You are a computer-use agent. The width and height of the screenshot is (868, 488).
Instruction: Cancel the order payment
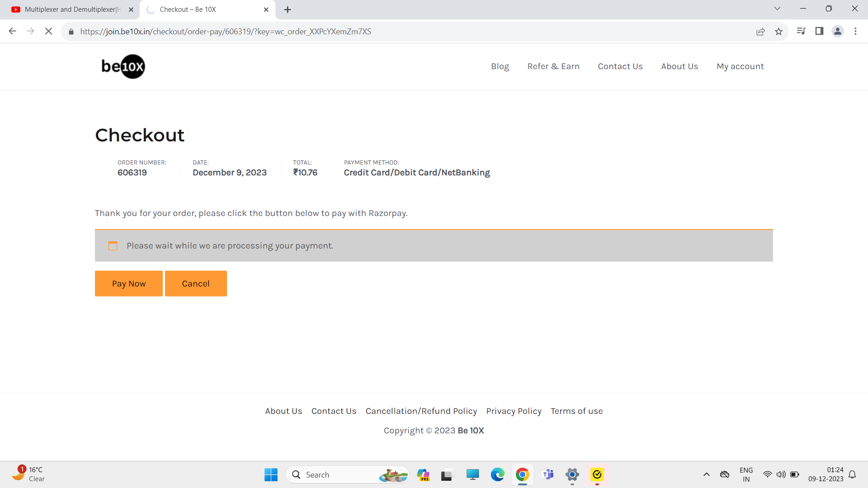point(195,283)
